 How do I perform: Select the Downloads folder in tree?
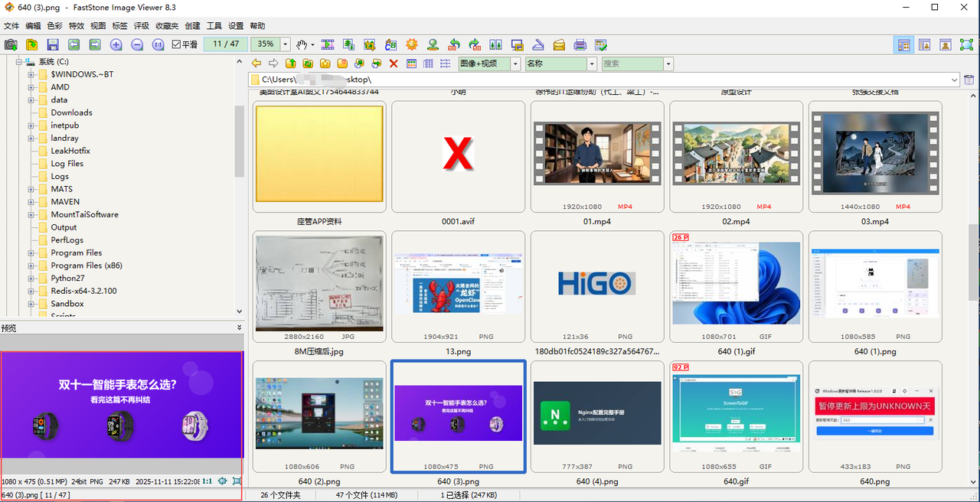(x=72, y=112)
